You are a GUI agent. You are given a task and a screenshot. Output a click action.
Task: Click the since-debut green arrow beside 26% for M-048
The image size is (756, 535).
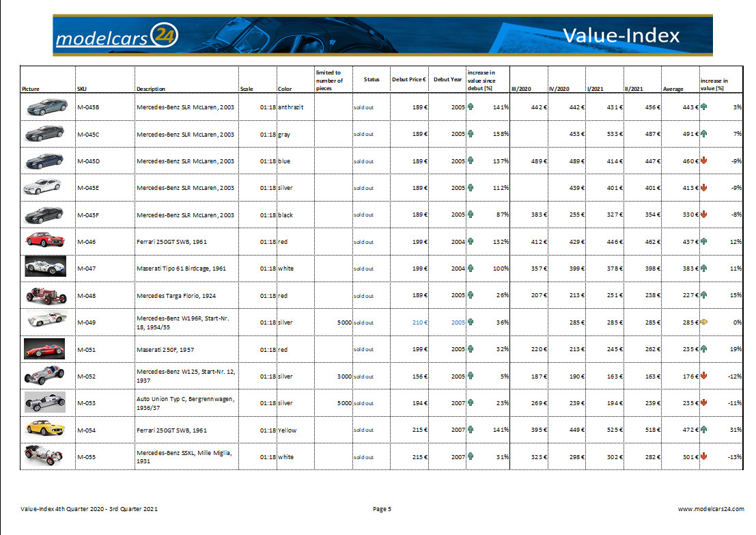(471, 294)
